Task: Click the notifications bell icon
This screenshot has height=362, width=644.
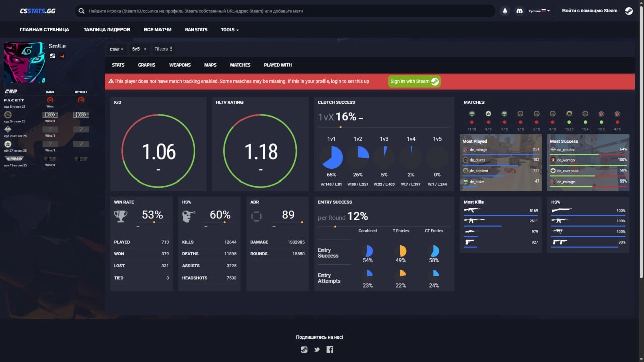Action: (505, 11)
